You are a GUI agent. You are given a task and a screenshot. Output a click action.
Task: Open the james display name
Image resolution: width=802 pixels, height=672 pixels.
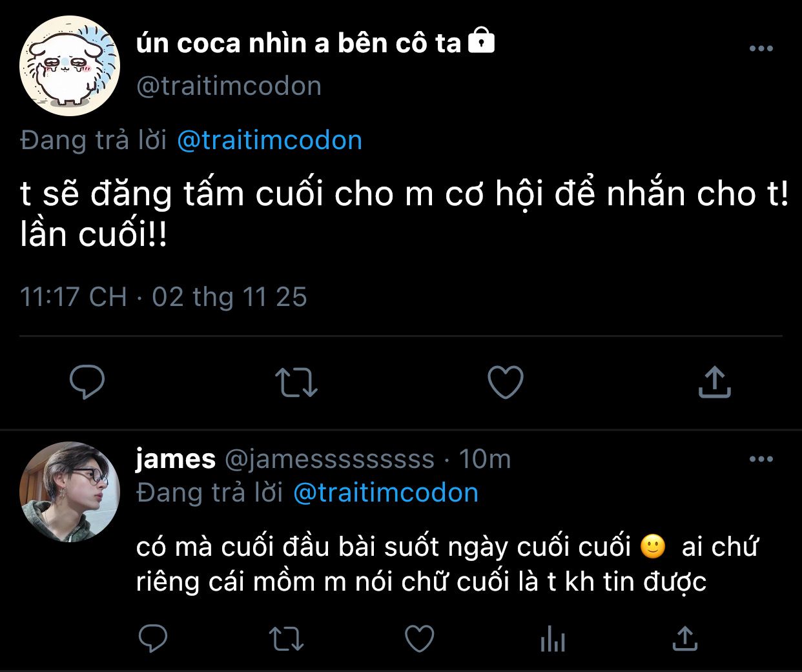pos(176,459)
